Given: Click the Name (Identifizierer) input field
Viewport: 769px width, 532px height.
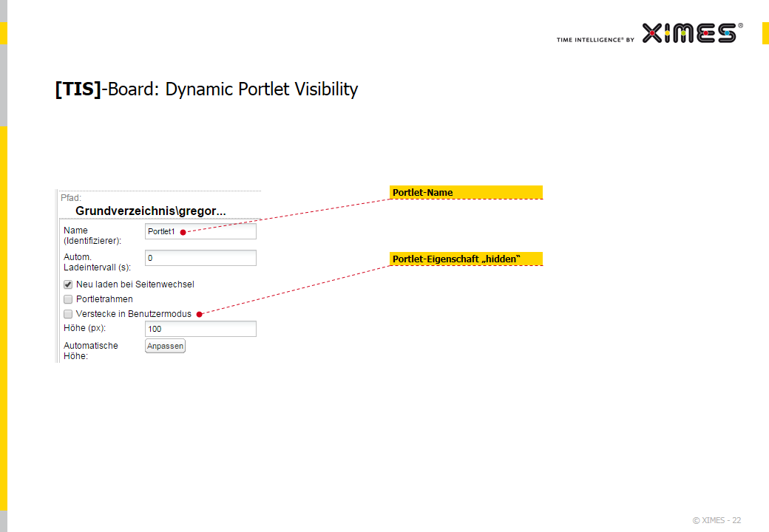Looking at the screenshot, I should (x=200, y=231).
